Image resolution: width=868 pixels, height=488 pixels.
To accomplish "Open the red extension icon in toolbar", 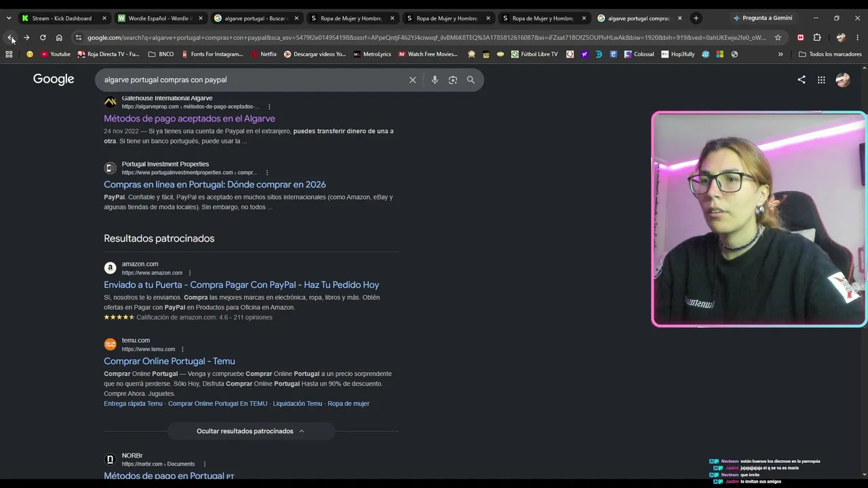I will tap(801, 38).
